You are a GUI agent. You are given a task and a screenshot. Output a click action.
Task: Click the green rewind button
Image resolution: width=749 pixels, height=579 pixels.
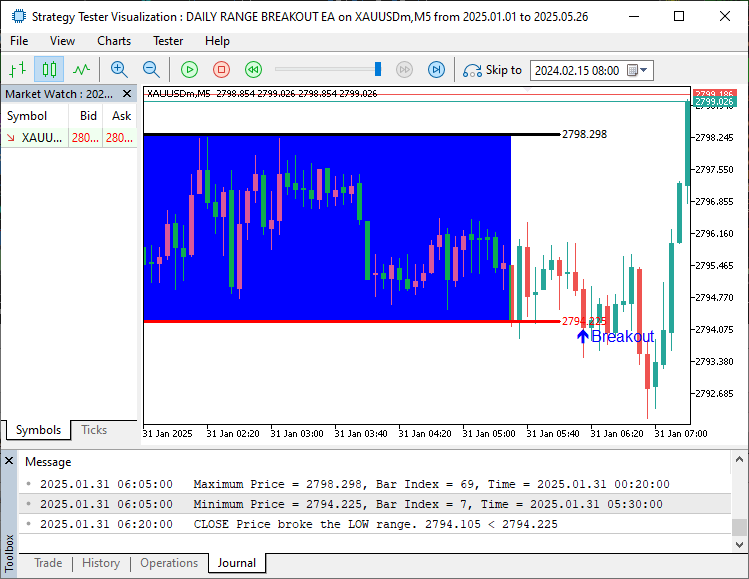click(253, 69)
